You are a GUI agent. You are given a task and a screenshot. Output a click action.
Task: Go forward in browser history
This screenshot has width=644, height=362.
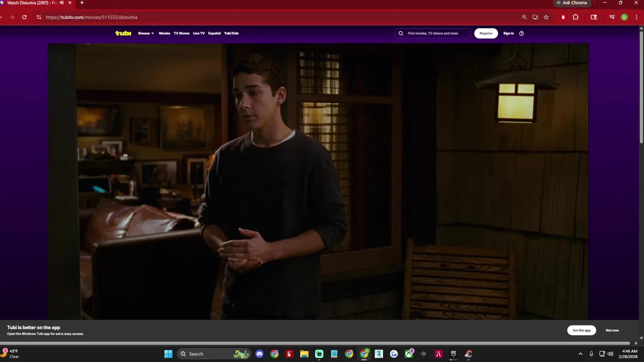12,17
